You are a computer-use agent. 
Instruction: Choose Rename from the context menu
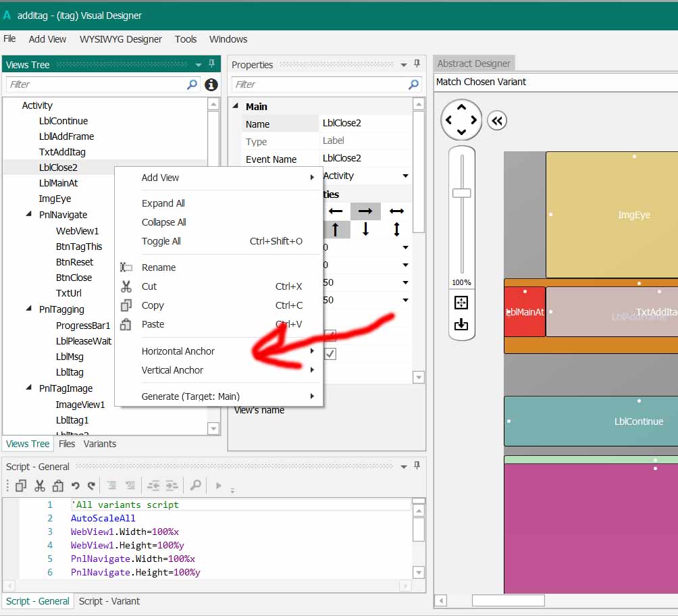(159, 267)
